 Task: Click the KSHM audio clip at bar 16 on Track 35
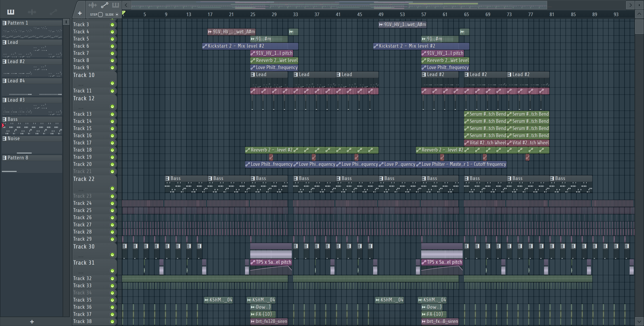pos(218,300)
